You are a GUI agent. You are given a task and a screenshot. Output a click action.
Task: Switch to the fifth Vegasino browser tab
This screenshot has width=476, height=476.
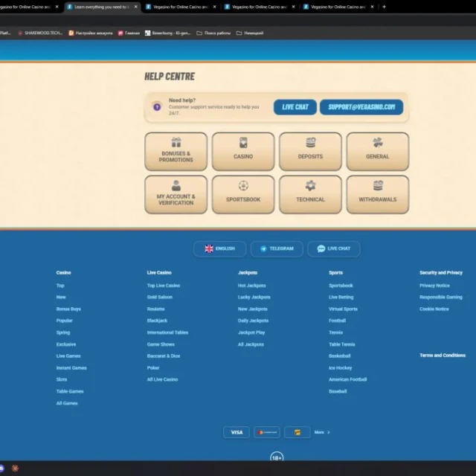(338, 7)
